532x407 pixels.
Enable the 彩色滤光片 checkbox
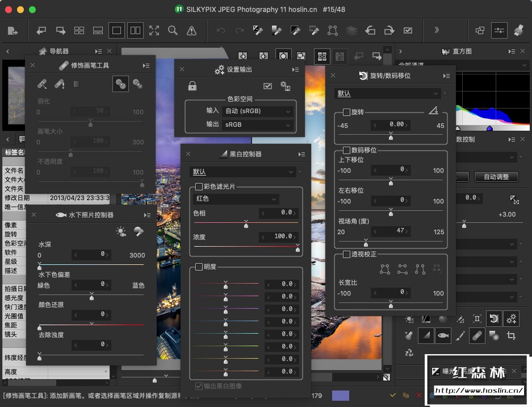coord(199,186)
